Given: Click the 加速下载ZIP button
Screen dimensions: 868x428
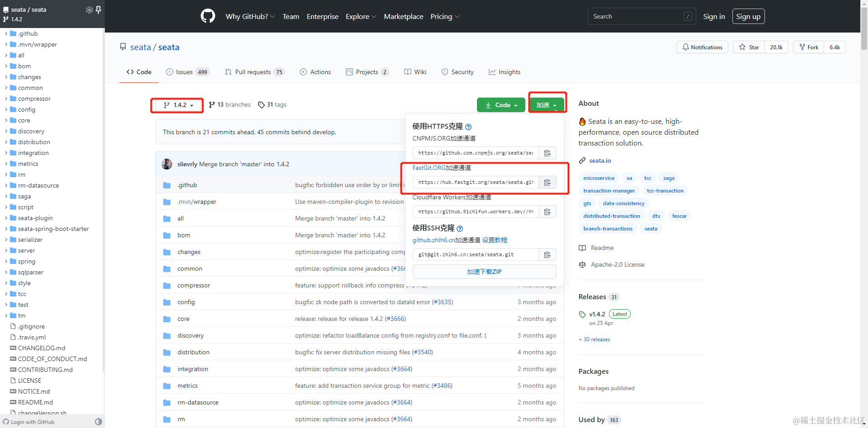Looking at the screenshot, I should coord(484,272).
